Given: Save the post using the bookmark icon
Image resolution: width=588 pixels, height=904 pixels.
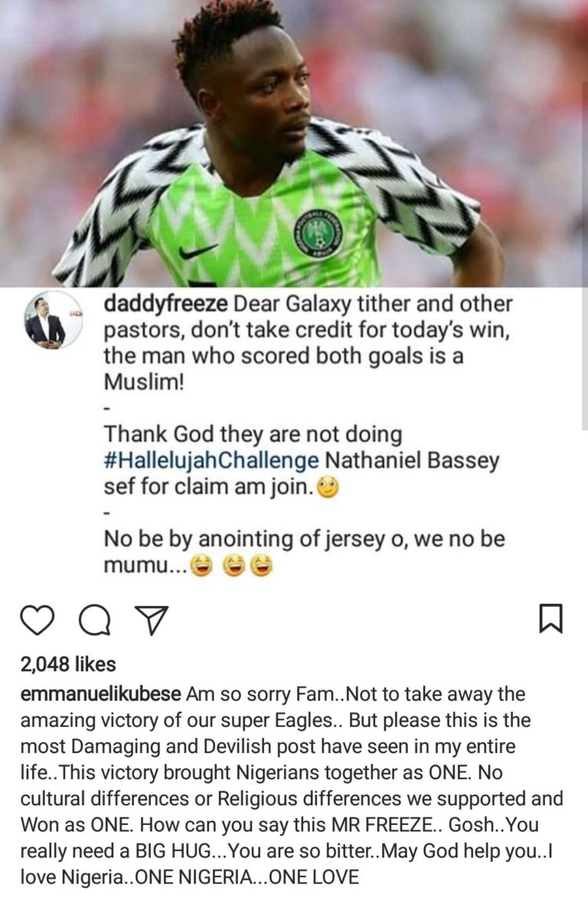Looking at the screenshot, I should click(550, 618).
